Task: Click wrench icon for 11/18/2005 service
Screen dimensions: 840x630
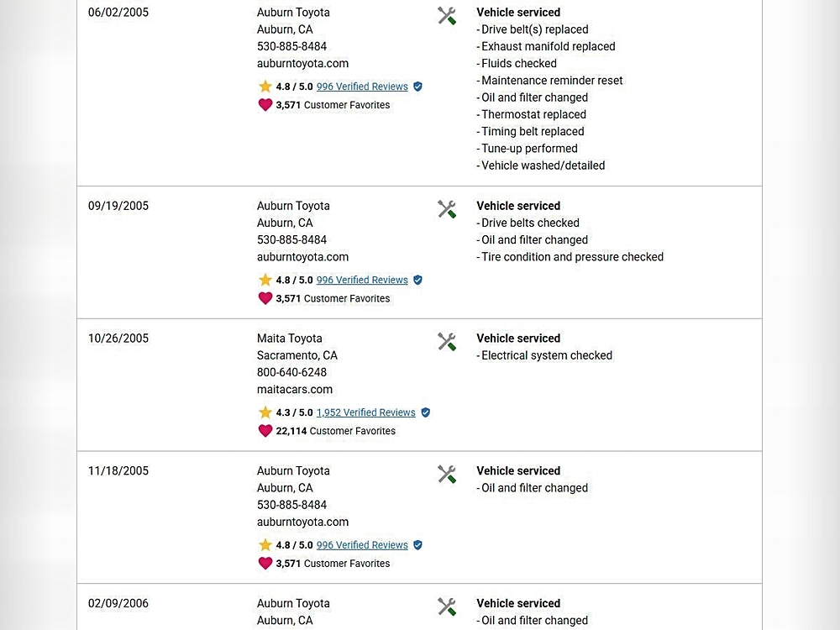Action: [447, 475]
